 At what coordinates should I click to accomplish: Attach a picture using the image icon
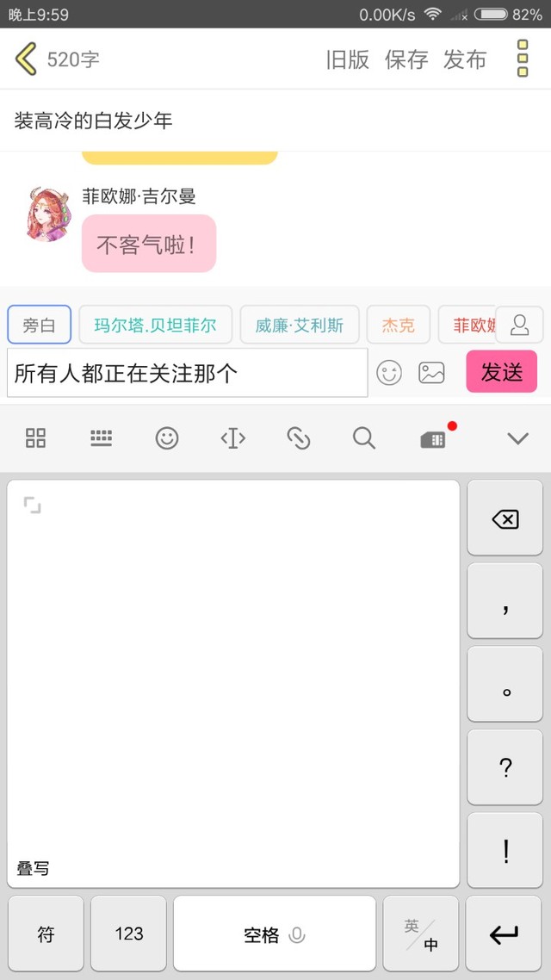[x=431, y=373]
